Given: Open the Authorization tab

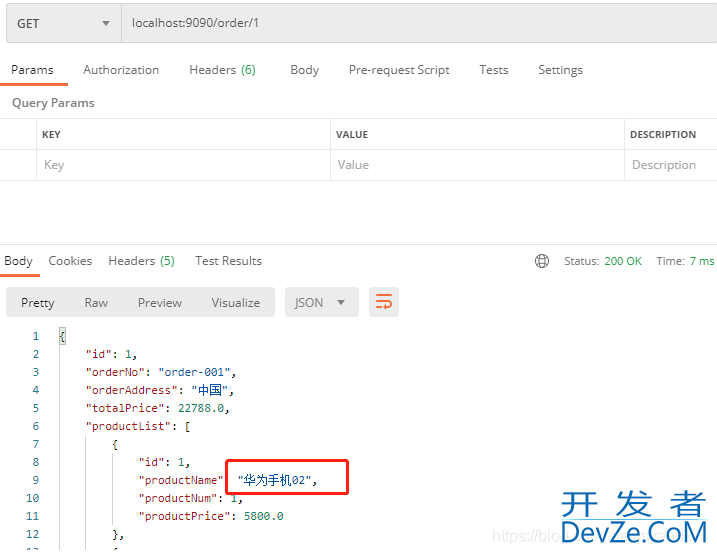Looking at the screenshot, I should click(x=121, y=70).
